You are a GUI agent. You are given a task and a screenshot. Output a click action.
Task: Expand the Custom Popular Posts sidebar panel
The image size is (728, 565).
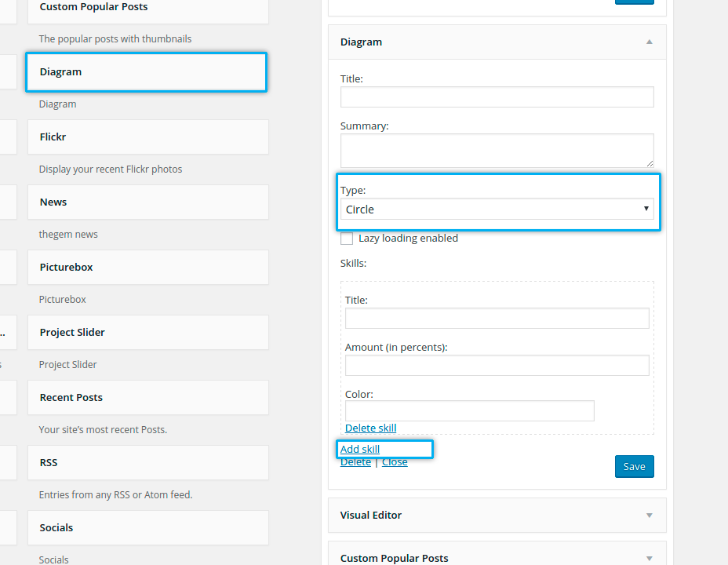tap(649, 558)
